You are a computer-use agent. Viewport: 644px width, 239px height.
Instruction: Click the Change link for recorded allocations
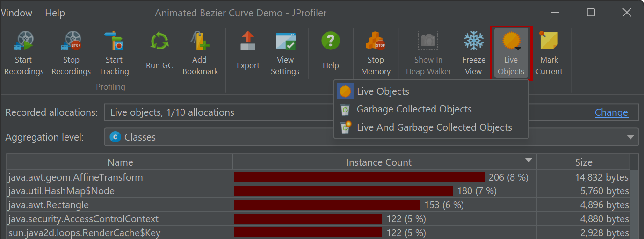611,112
